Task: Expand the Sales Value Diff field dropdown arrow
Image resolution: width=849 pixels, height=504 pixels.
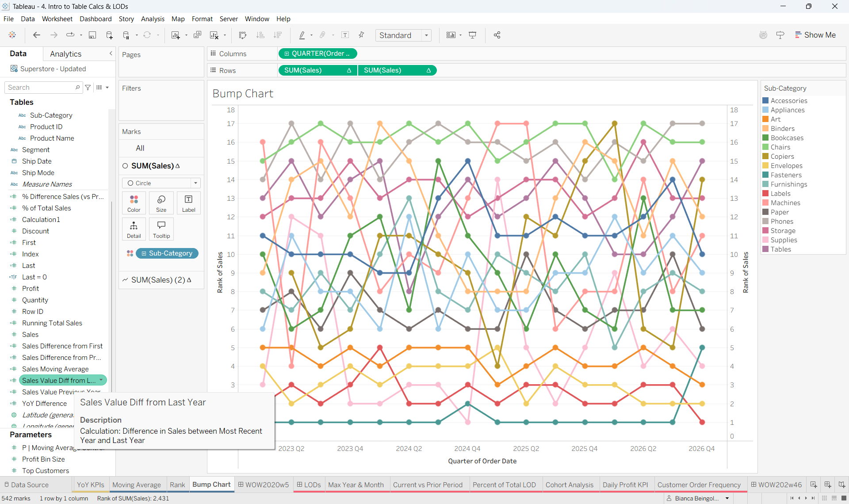Action: tap(101, 380)
